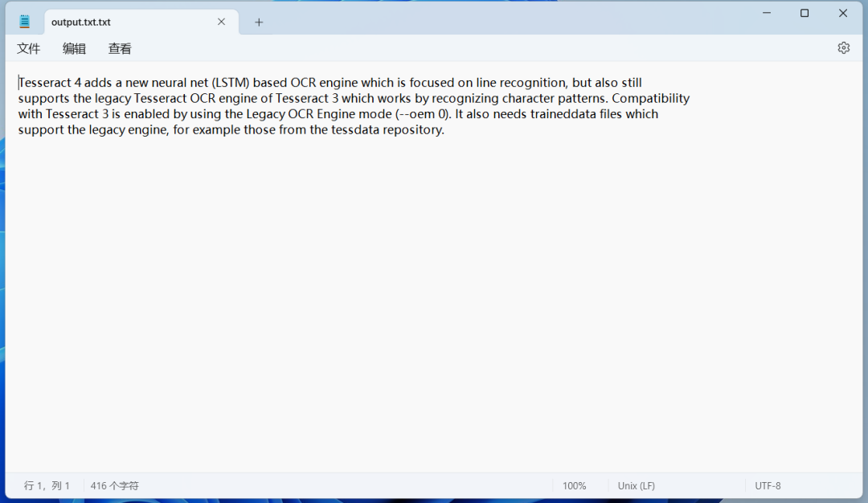The width and height of the screenshot is (868, 503).
Task: Click the 100% zoom level indicator
Action: (574, 486)
